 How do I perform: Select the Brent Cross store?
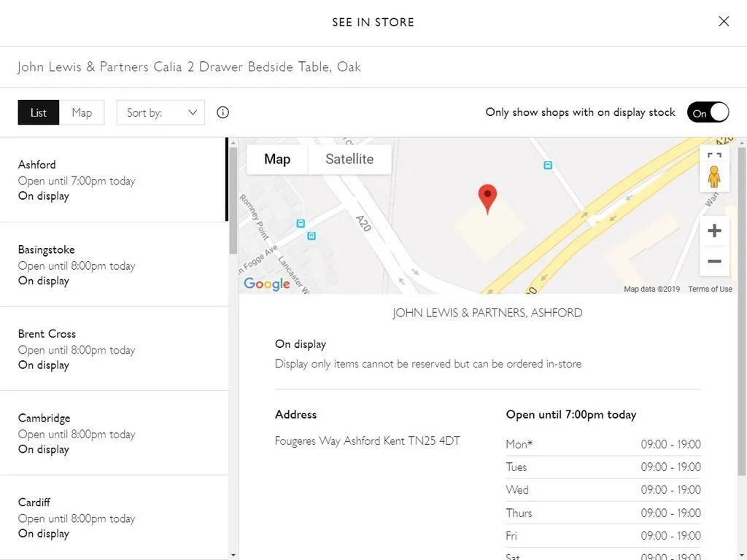114,349
